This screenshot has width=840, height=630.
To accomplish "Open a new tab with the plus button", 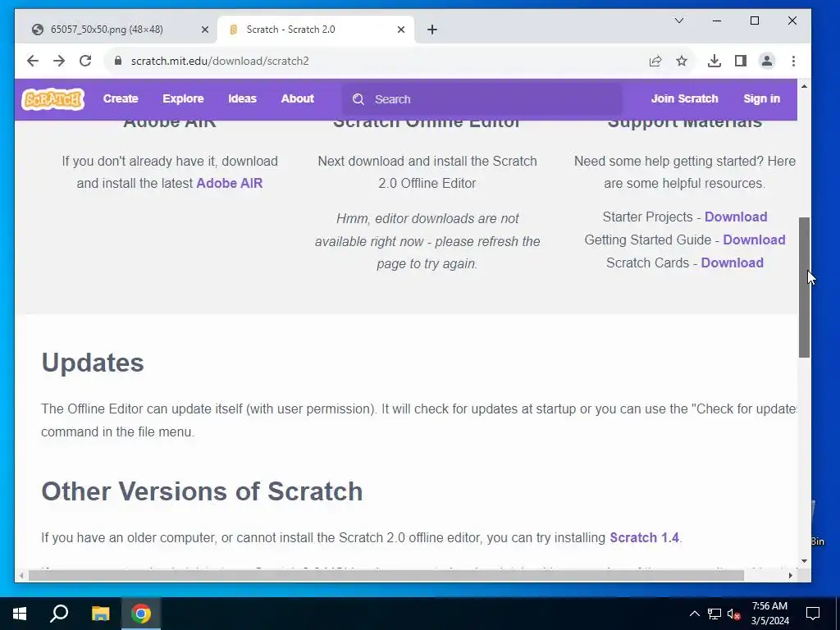I will (432, 30).
